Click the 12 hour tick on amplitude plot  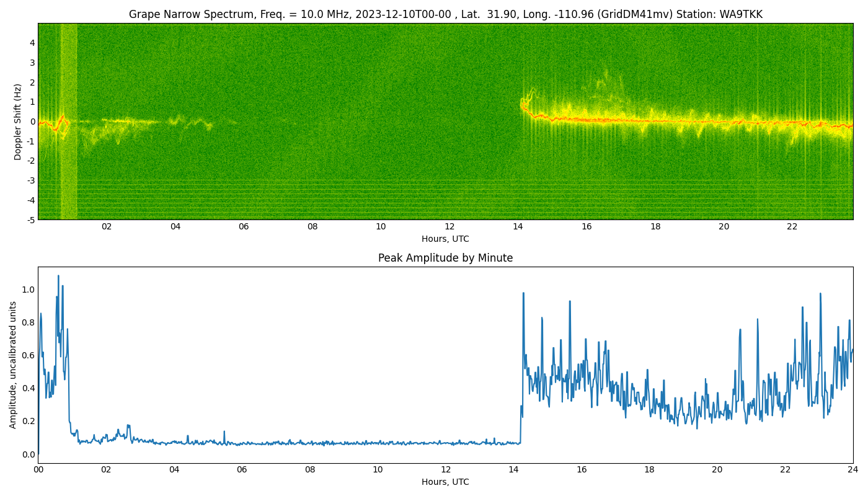point(446,469)
